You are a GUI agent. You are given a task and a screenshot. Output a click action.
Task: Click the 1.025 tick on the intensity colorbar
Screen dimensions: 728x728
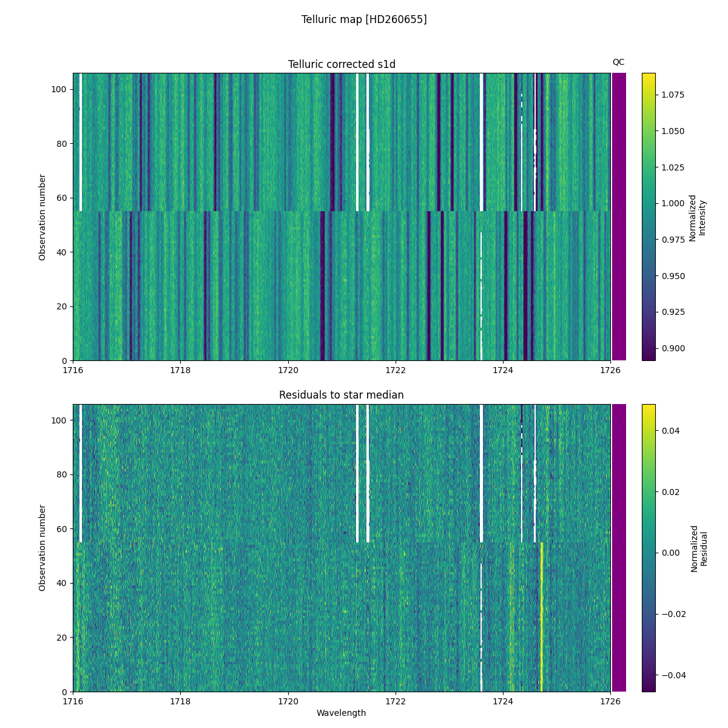pyautogui.click(x=673, y=167)
